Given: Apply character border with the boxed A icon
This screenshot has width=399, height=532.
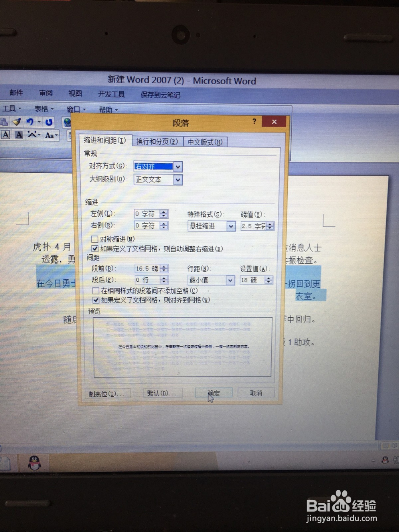Looking at the screenshot, I should (6, 135).
